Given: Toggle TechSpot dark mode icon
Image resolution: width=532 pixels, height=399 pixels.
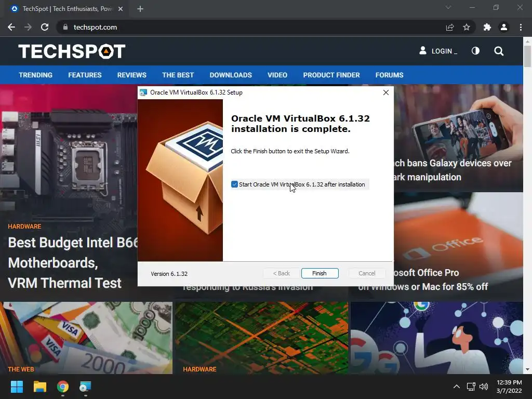Looking at the screenshot, I should (476, 51).
